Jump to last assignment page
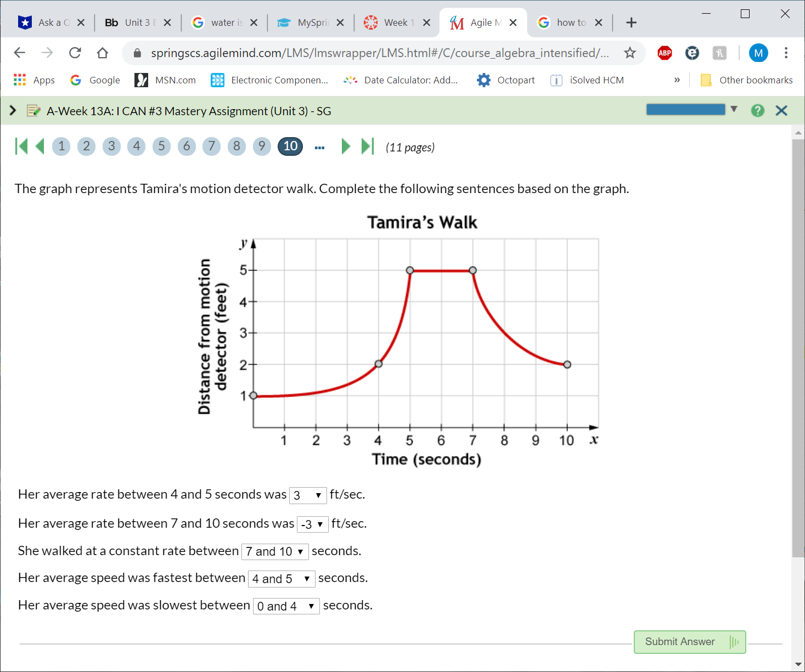805x672 pixels. pyautogui.click(x=367, y=146)
